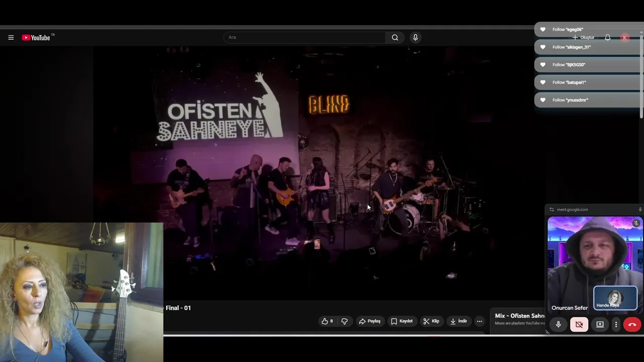Toggle camera in Google Meet window
The image size is (644, 362).
(x=579, y=325)
